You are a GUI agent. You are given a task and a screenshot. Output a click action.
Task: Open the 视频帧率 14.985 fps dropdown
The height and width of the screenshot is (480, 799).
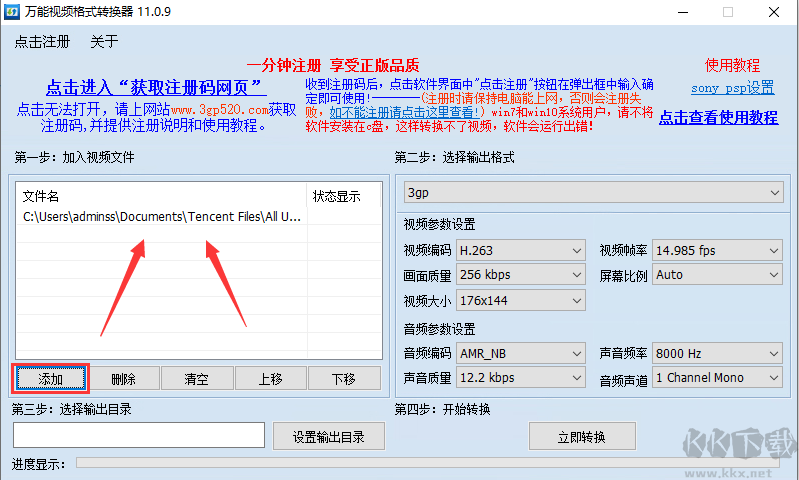click(717, 251)
